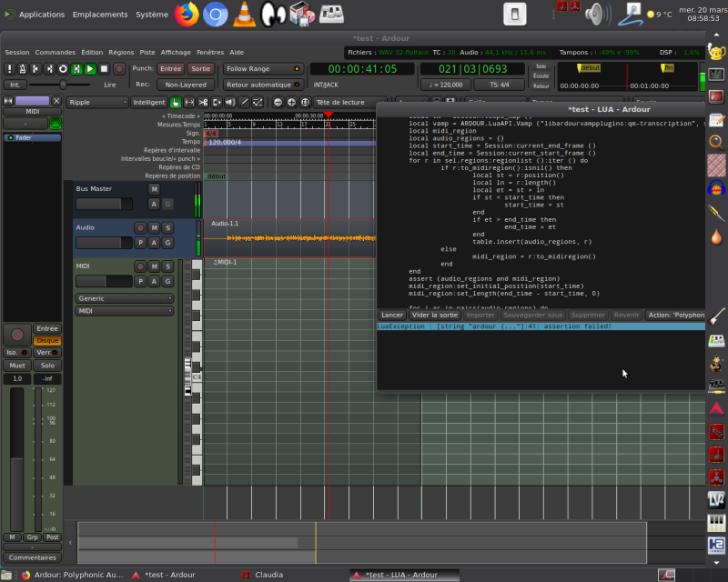Arm recording on the Audio track
728x582 pixels.
[140, 227]
